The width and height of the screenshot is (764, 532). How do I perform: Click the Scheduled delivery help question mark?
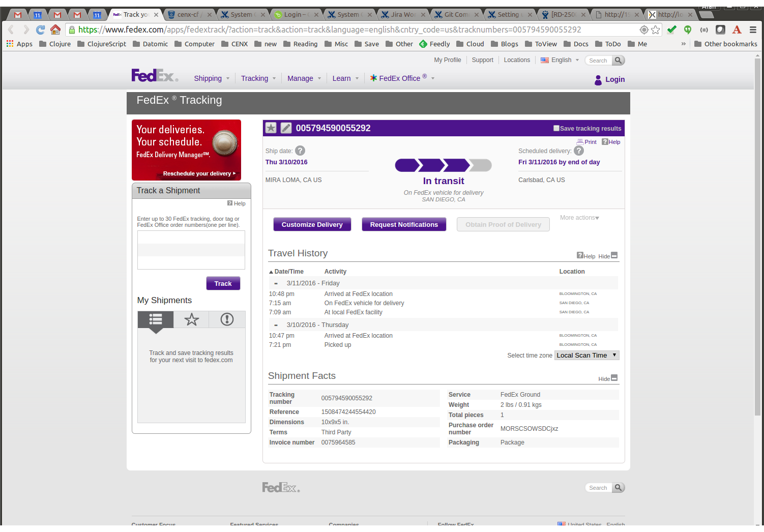(x=579, y=151)
